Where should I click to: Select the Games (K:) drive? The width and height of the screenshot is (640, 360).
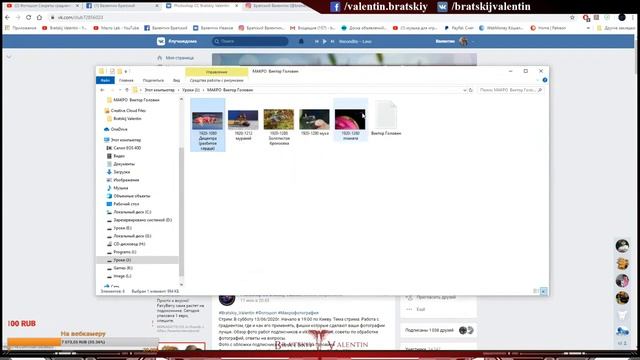[123, 268]
